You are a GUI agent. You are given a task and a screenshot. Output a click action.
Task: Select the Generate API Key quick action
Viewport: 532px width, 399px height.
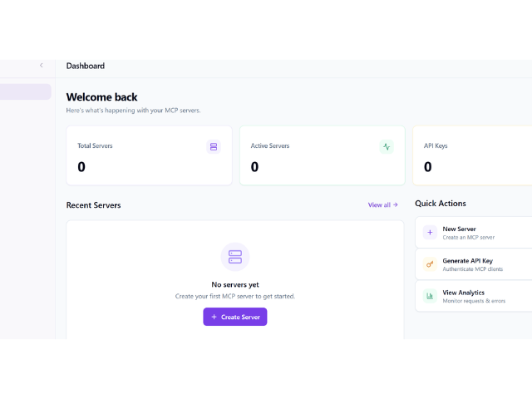click(474, 264)
